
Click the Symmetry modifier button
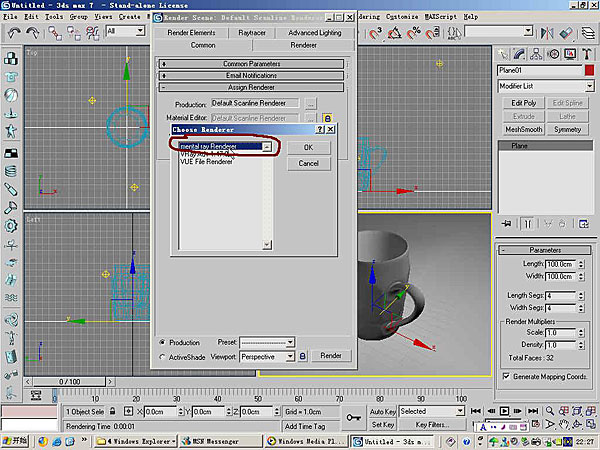pos(567,129)
